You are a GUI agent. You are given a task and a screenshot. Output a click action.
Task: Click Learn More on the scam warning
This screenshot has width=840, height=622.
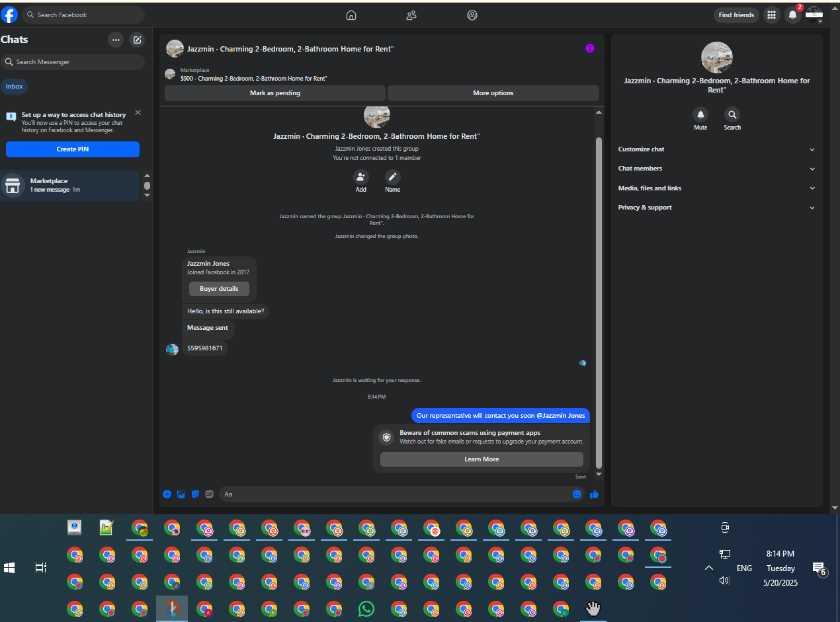482,459
